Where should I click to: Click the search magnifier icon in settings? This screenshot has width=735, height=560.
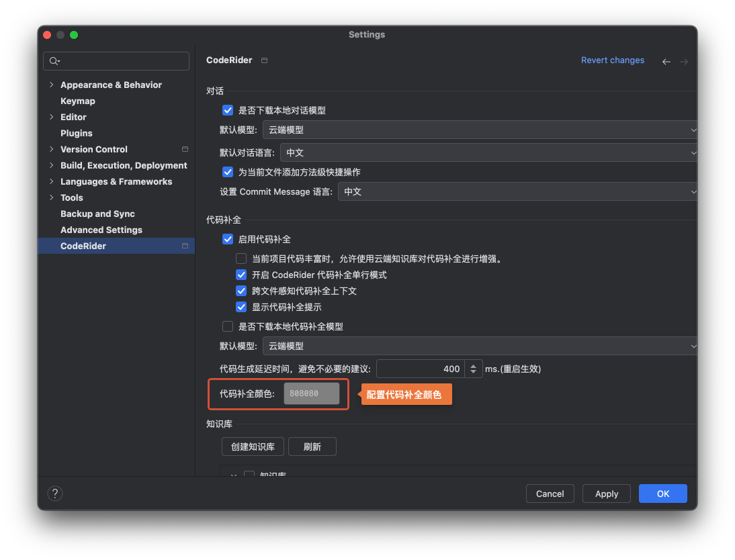click(x=54, y=61)
